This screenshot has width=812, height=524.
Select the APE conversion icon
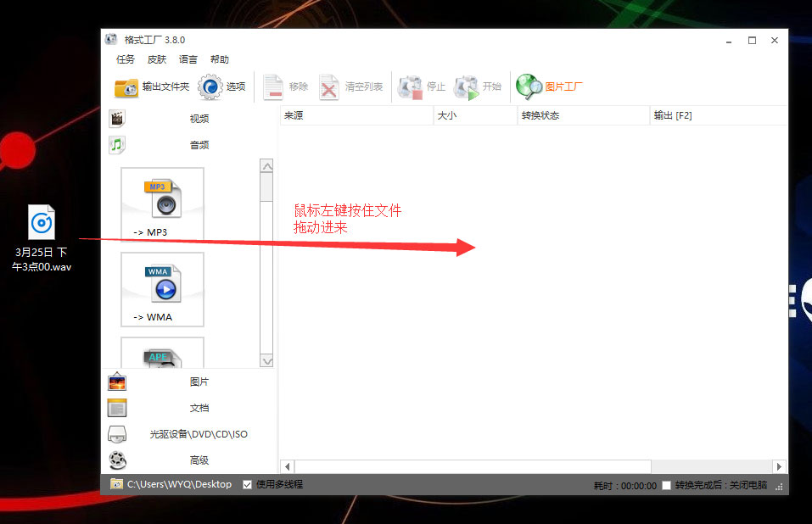(x=162, y=353)
